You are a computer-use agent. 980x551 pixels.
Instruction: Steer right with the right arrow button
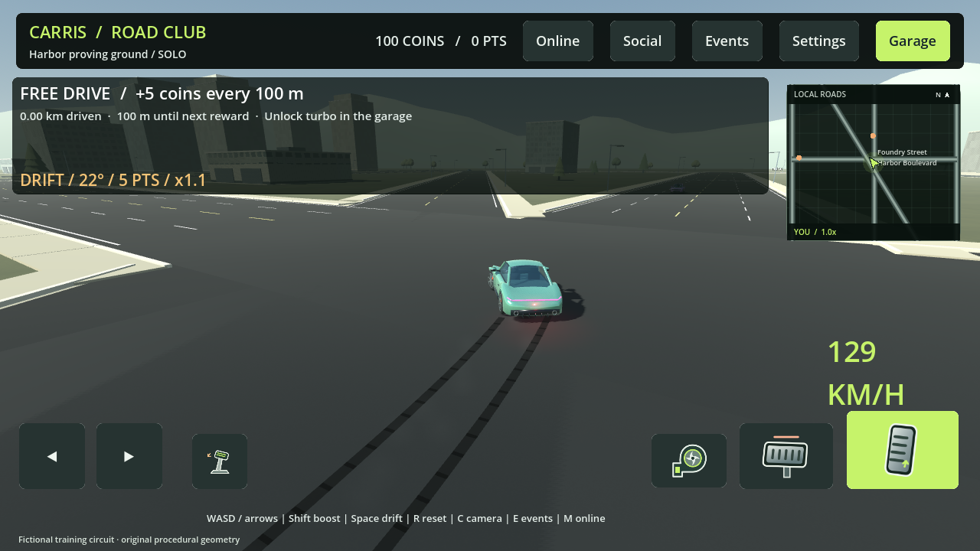pos(129,456)
